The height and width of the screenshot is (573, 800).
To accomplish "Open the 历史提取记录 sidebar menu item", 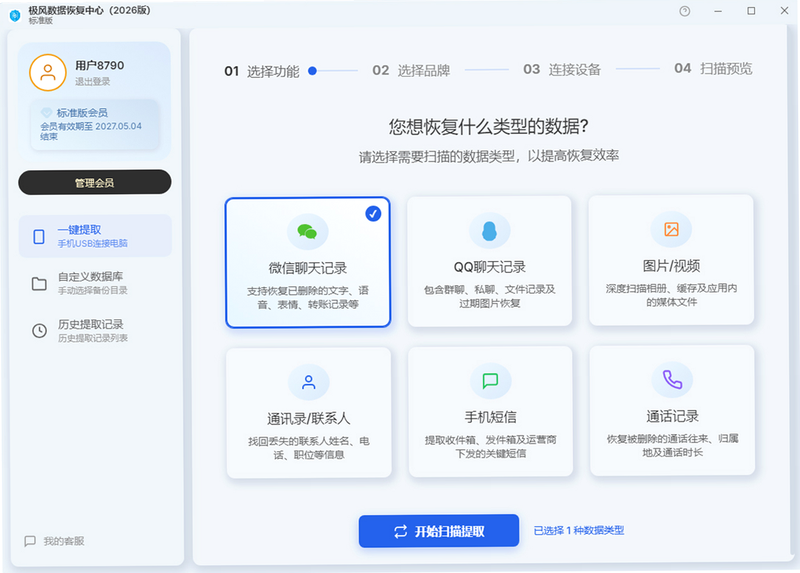I will pyautogui.click(x=95, y=331).
